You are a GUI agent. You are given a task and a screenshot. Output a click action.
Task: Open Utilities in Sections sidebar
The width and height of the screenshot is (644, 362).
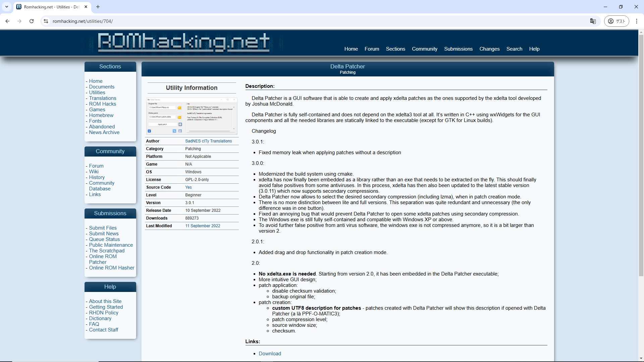coord(97,93)
